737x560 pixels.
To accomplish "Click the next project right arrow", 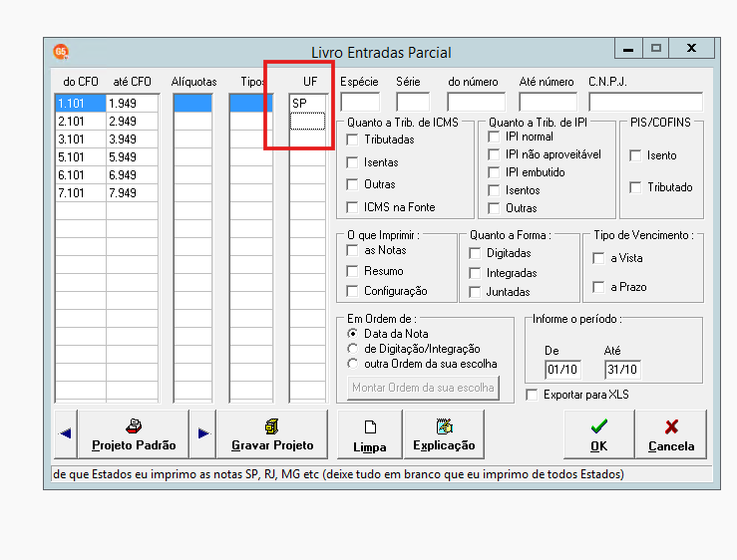I will [203, 433].
